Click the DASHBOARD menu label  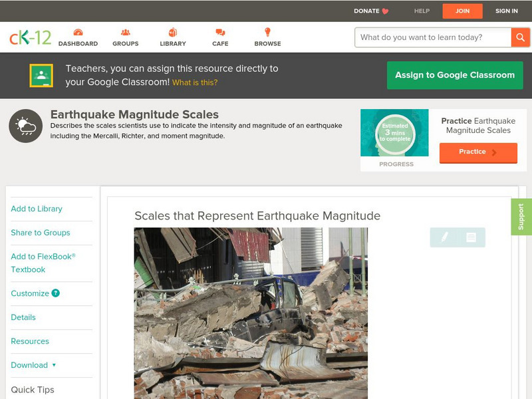pyautogui.click(x=78, y=44)
